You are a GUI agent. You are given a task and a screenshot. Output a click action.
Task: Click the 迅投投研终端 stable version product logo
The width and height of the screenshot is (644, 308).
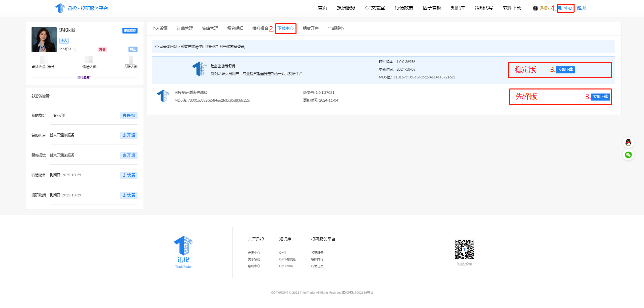[x=199, y=69]
